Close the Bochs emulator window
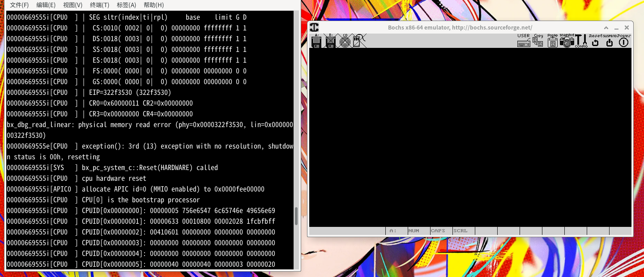This screenshot has width=644, height=277. coord(626,27)
